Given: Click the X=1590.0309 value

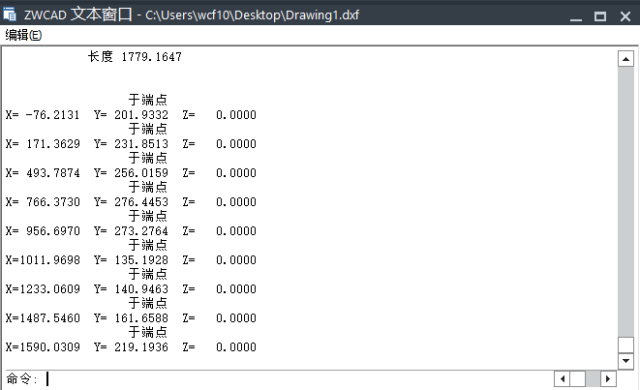Looking at the screenshot, I should pyautogui.click(x=42, y=347).
